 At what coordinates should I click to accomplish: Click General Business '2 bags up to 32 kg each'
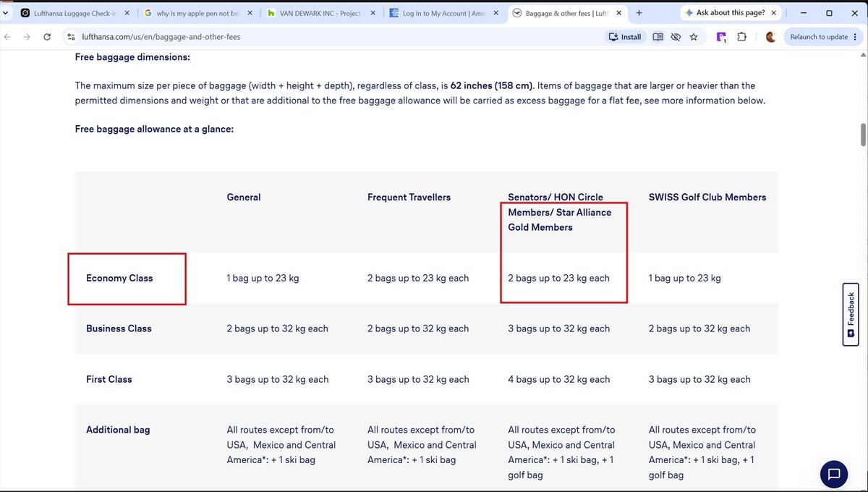(x=278, y=328)
